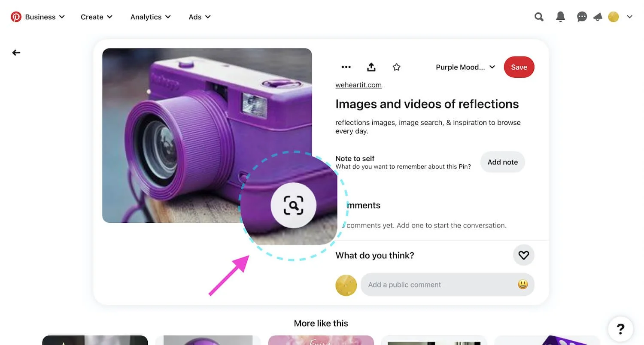Click the red Save button
Screen dimensions: 644x345
pyautogui.click(x=519, y=67)
